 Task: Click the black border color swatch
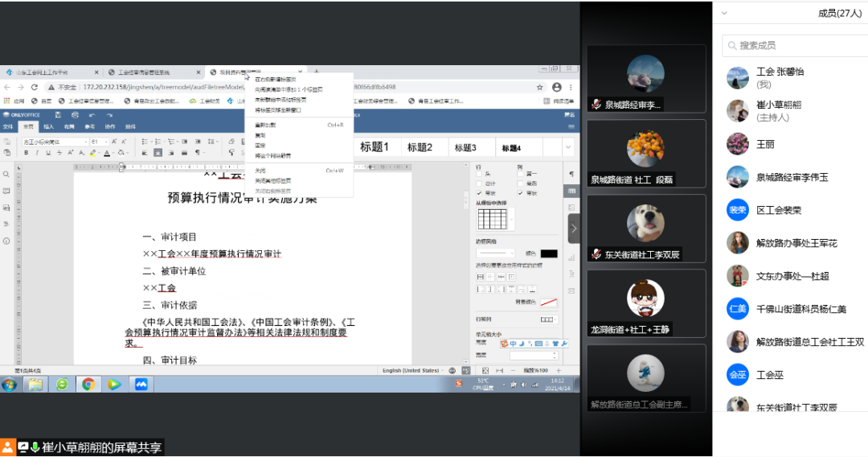point(549,253)
